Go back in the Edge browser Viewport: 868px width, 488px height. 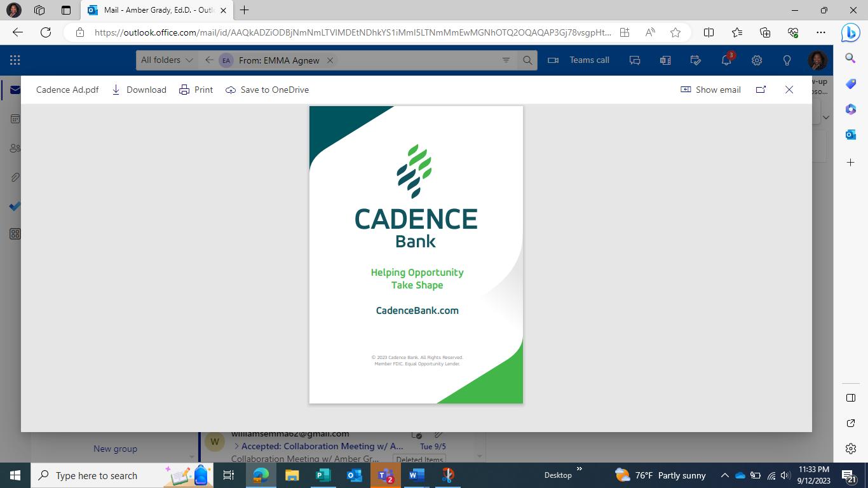[18, 32]
